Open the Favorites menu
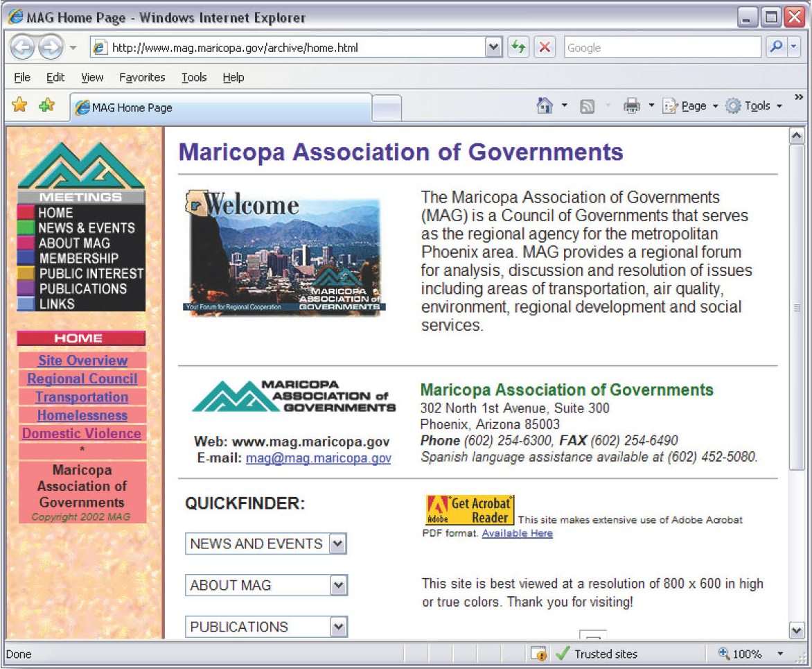The height and width of the screenshot is (669, 812). point(142,78)
